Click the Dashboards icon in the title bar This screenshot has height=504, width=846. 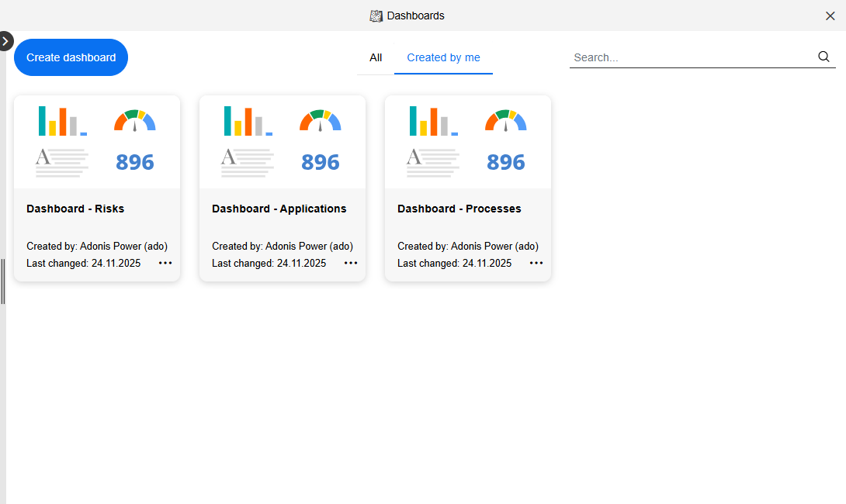coord(376,16)
